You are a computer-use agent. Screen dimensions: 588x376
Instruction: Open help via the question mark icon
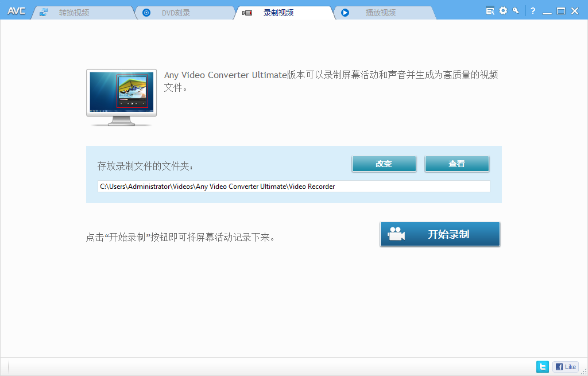tap(532, 10)
